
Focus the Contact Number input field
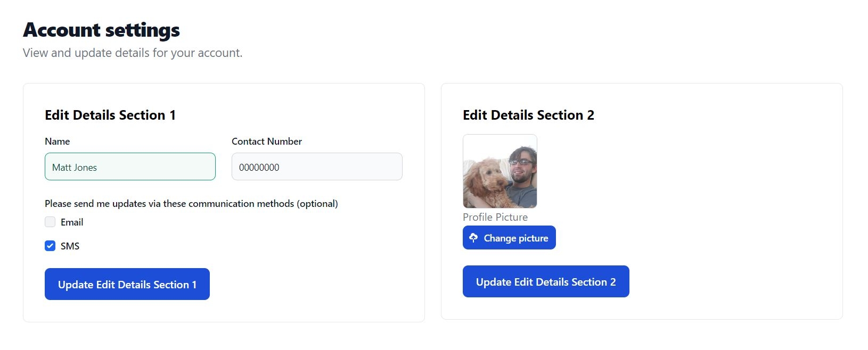(317, 167)
